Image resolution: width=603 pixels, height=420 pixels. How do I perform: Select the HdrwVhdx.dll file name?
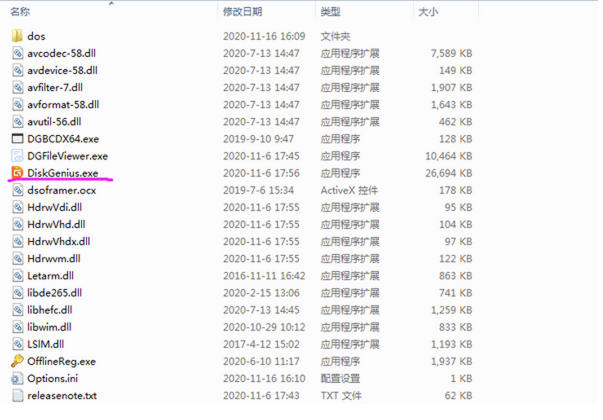pos(59,242)
